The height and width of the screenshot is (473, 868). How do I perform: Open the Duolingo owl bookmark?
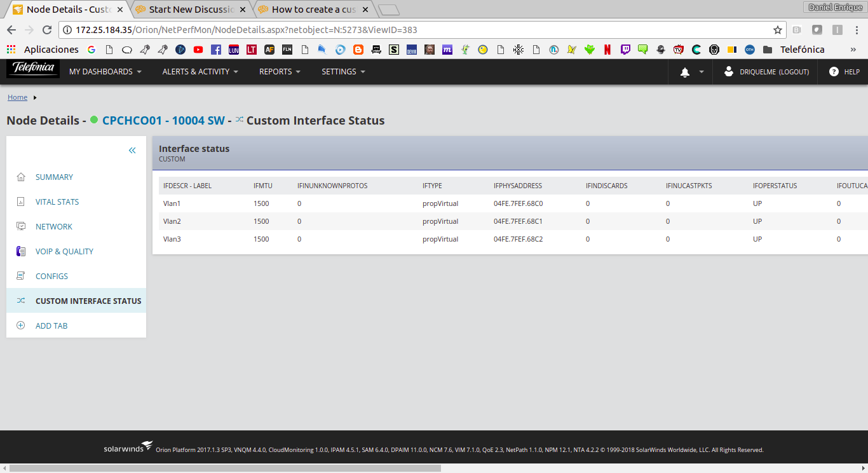[x=590, y=50]
